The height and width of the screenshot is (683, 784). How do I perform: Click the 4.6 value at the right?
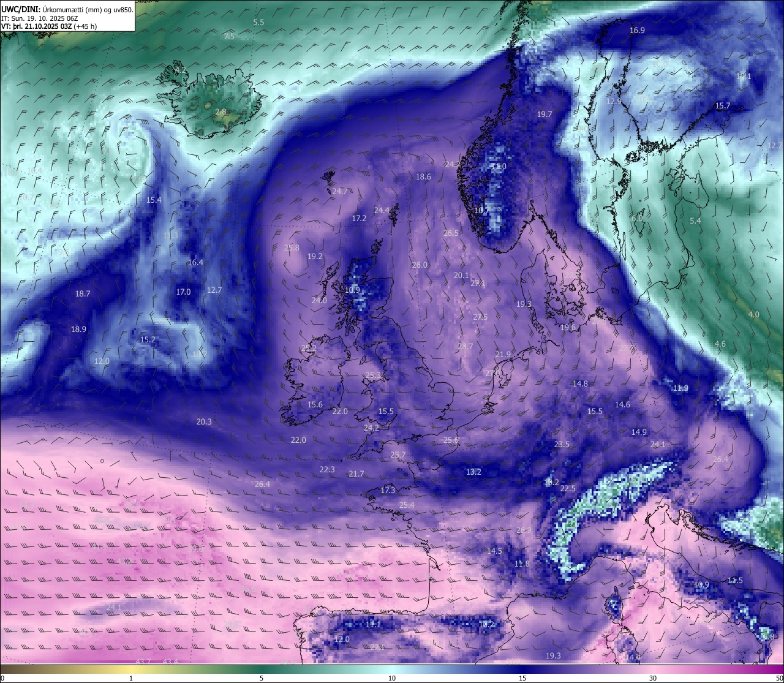tap(720, 344)
